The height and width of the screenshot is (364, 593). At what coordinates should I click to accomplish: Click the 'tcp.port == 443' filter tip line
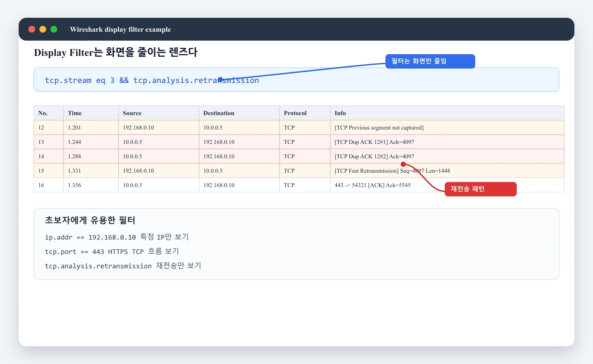pyautogui.click(x=112, y=251)
